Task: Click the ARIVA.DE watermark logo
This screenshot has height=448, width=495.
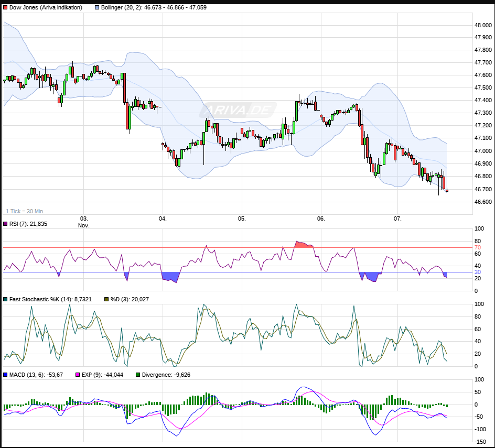Action: pos(238,110)
